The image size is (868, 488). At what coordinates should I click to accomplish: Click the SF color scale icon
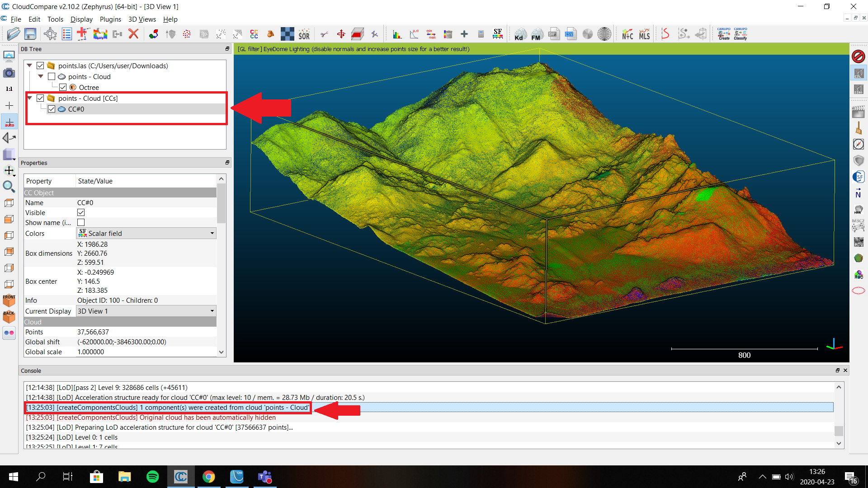pyautogui.click(x=498, y=34)
